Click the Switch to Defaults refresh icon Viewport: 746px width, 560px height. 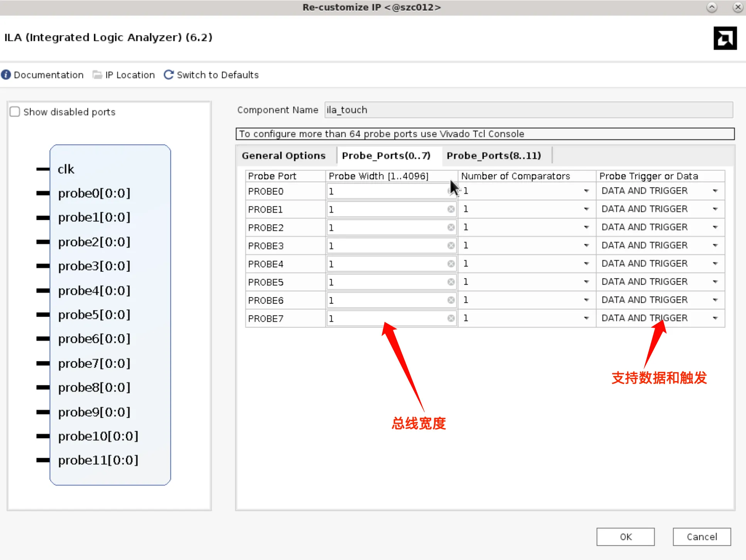(x=169, y=75)
